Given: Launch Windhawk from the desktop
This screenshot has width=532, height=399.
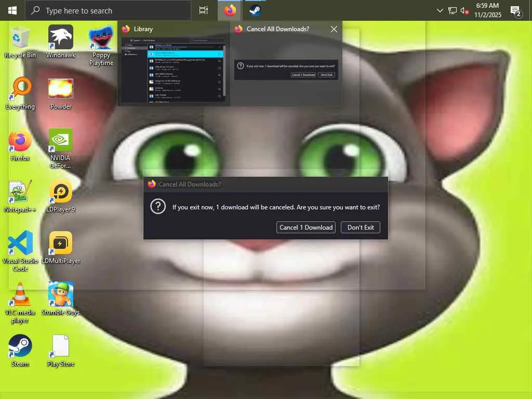Looking at the screenshot, I should [x=60, y=42].
